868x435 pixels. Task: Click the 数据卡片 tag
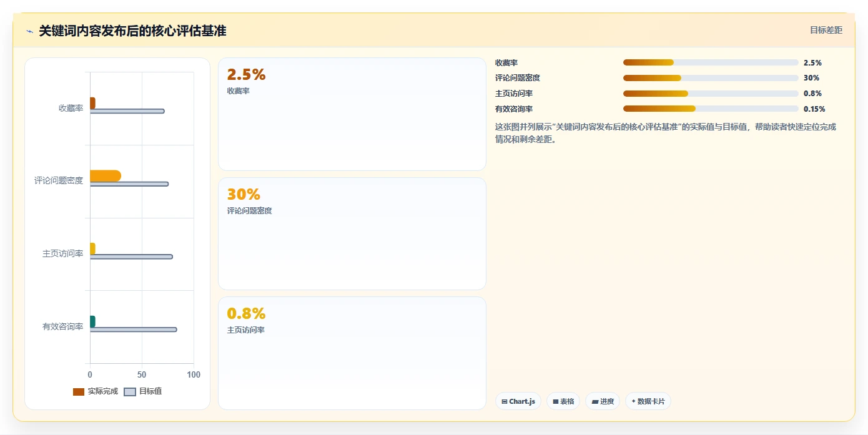(x=648, y=401)
